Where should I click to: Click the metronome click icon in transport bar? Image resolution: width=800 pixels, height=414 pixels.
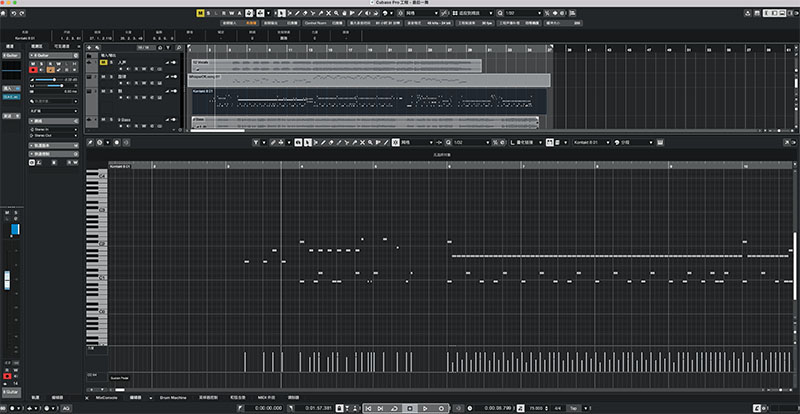pyautogui.click(x=520, y=408)
